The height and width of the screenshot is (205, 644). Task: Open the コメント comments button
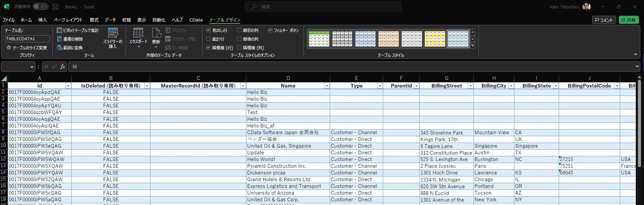[604, 20]
